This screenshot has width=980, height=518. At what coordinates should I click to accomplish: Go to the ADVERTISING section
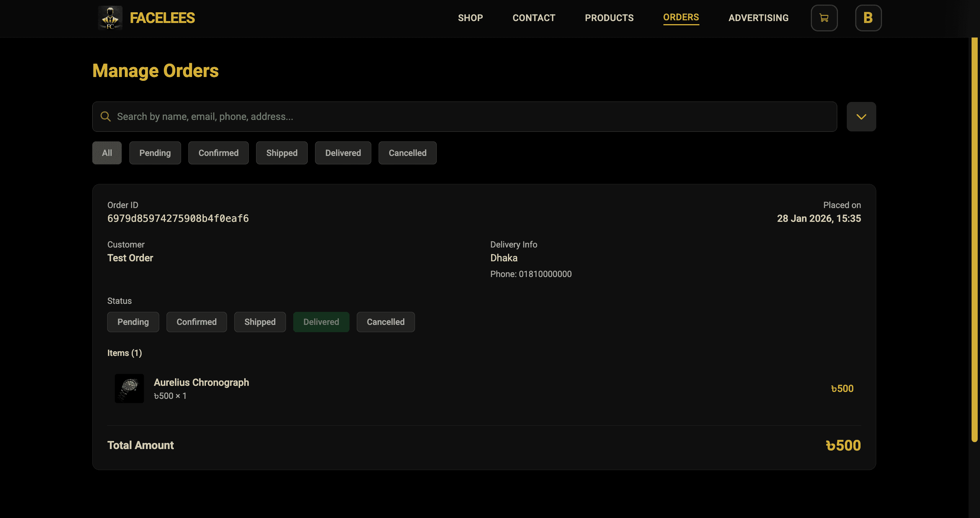coord(758,18)
